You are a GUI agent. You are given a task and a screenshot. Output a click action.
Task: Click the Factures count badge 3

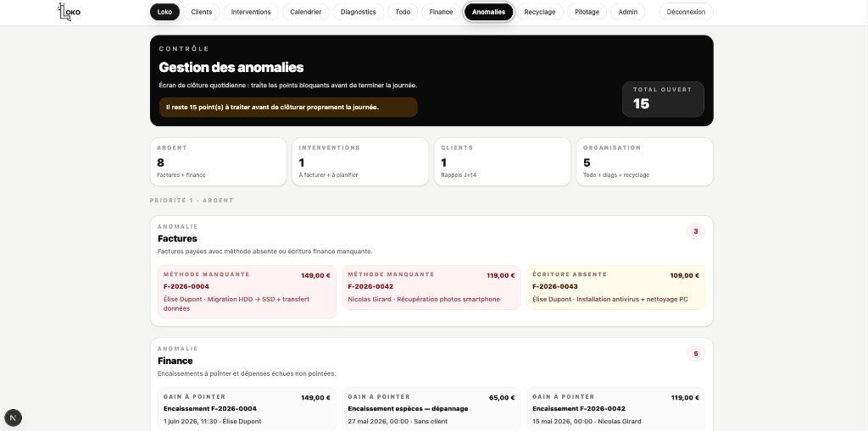(x=696, y=231)
